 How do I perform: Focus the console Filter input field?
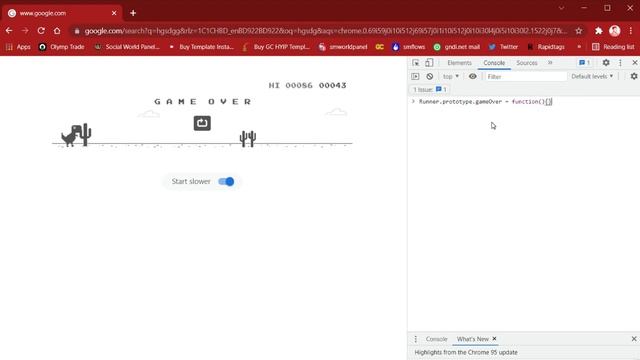[x=525, y=76]
